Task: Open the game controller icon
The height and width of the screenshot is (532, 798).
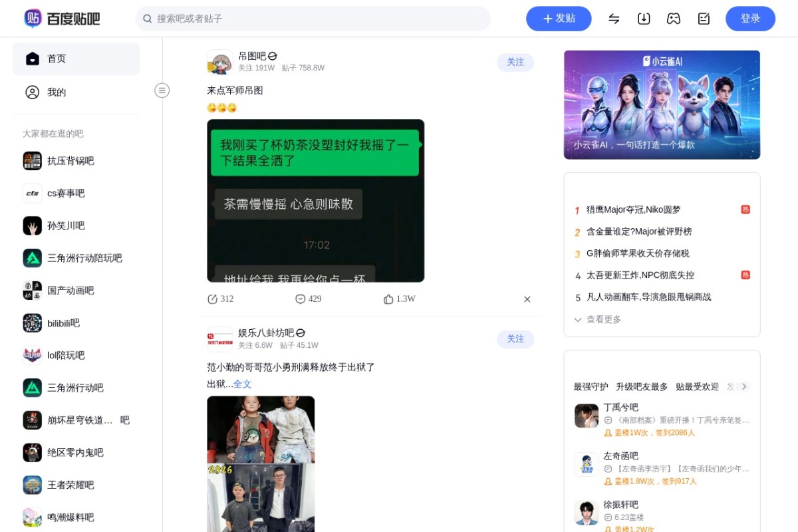Action: (x=674, y=19)
